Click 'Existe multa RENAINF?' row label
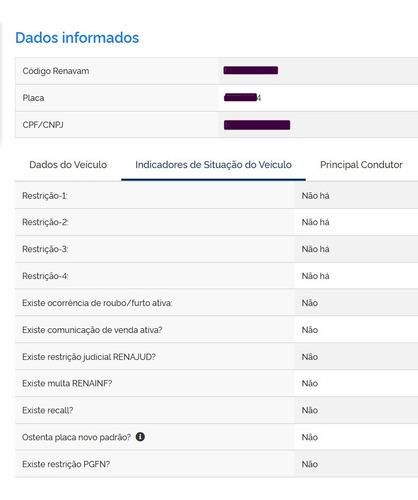This screenshot has height=500, width=418. coord(67,384)
